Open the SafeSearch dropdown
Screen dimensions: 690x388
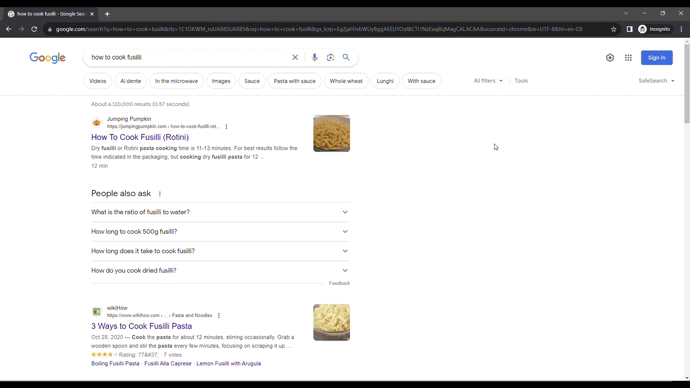656,81
